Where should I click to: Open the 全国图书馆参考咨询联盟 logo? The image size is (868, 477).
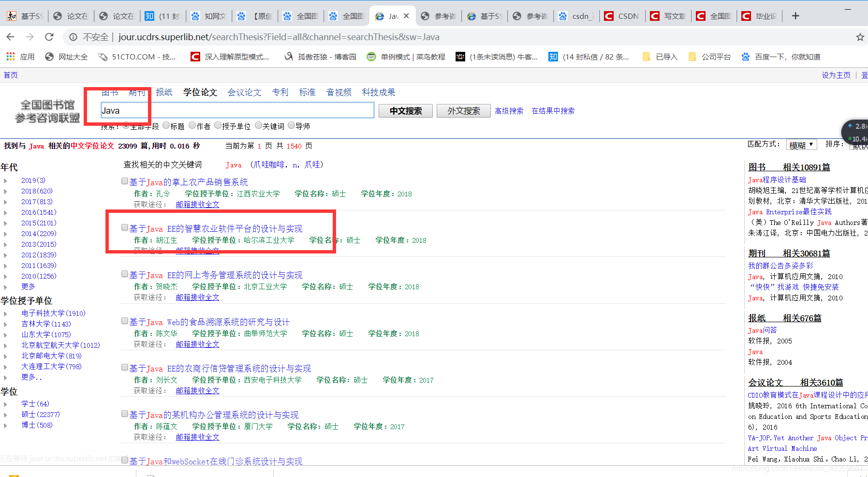[47, 111]
